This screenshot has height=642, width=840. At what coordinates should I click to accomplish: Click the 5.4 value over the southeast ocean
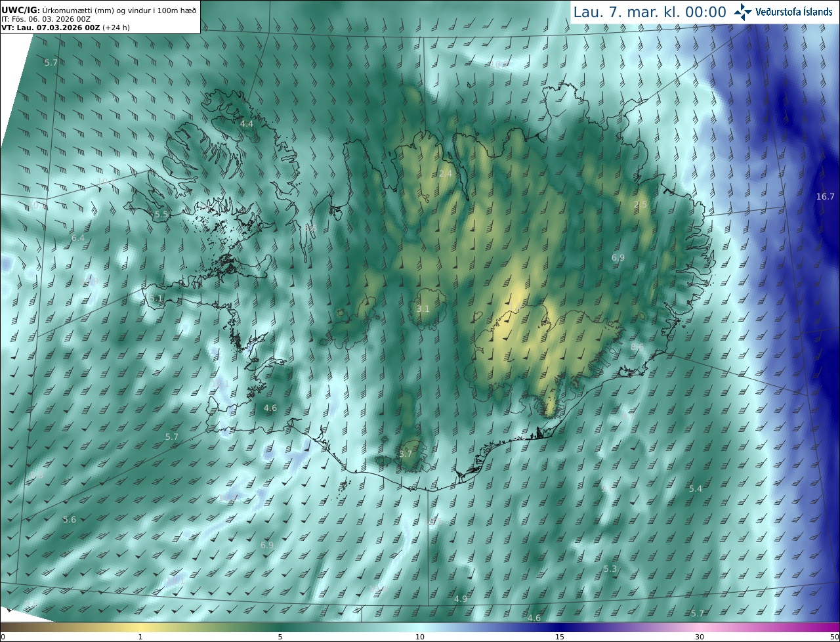pyautogui.click(x=696, y=488)
